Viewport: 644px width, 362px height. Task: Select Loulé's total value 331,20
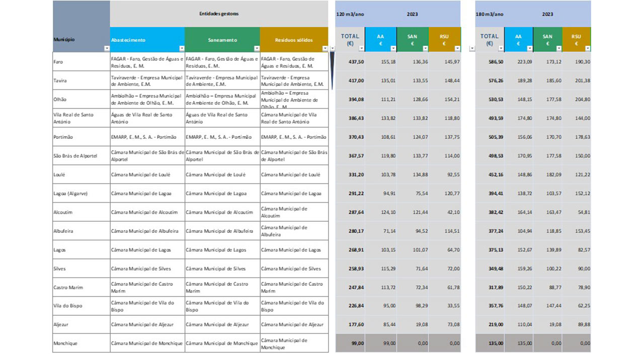350,174
